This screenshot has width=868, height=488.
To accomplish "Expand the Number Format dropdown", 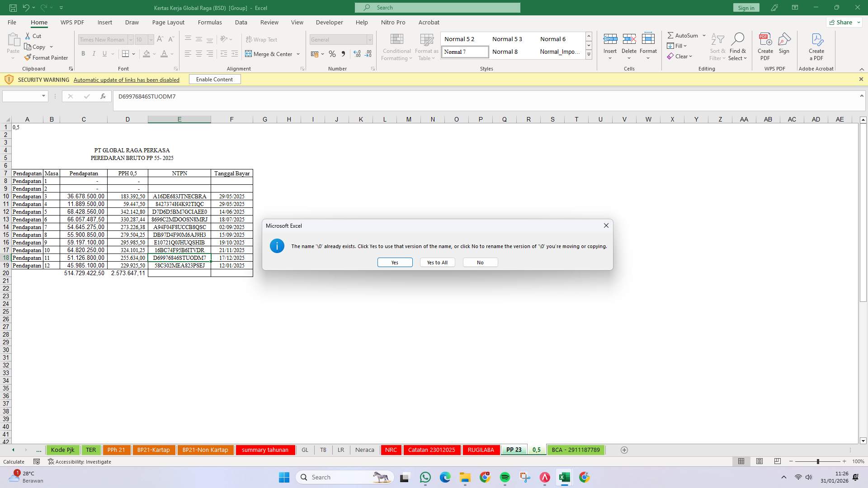I will click(x=370, y=39).
